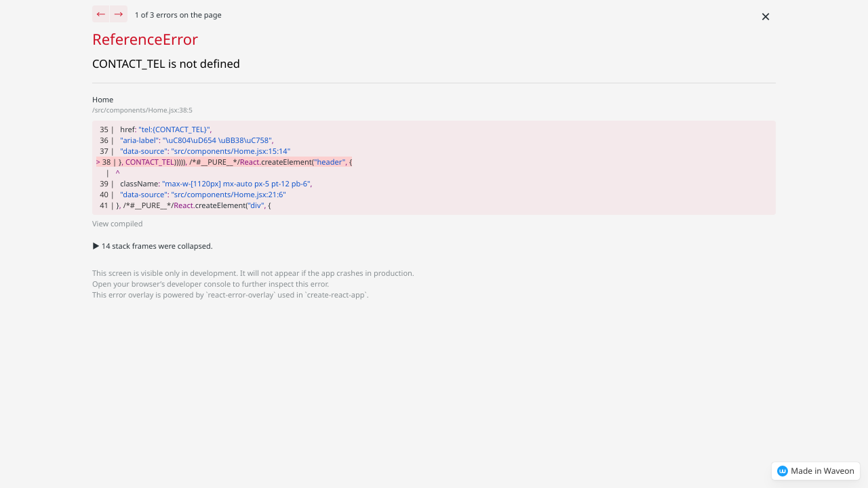The width and height of the screenshot is (868, 488).
Task: Click code line 35 with href tel
Action: tap(165, 129)
